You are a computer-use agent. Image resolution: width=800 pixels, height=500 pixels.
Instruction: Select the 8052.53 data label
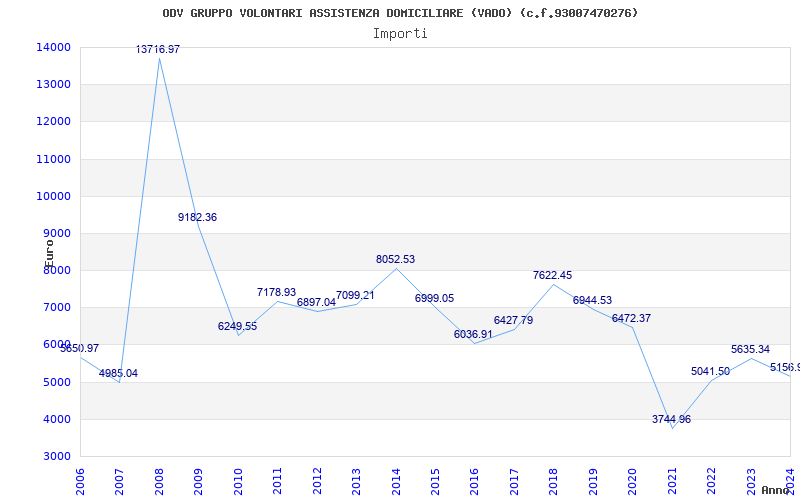pos(395,259)
